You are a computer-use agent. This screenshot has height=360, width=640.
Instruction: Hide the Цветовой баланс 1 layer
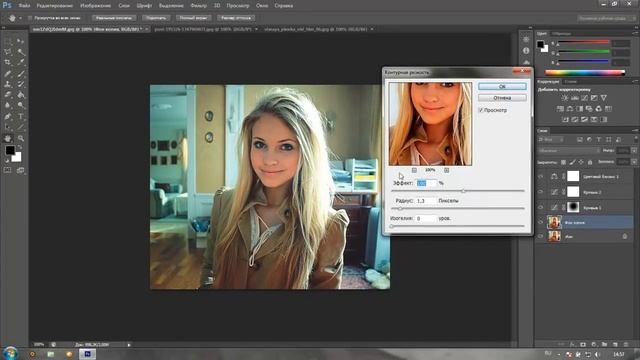coord(541,176)
